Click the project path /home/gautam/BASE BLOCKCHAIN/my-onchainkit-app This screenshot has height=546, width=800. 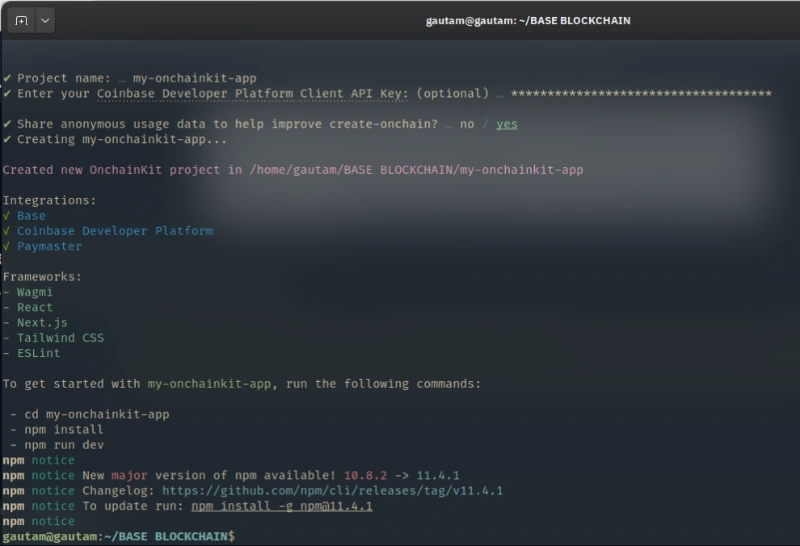[416, 170]
